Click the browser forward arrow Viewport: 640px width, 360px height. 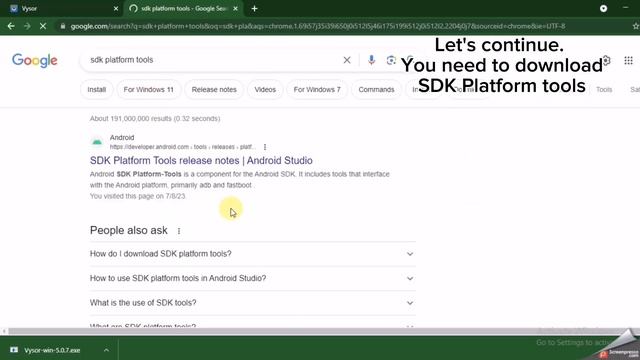27,26
